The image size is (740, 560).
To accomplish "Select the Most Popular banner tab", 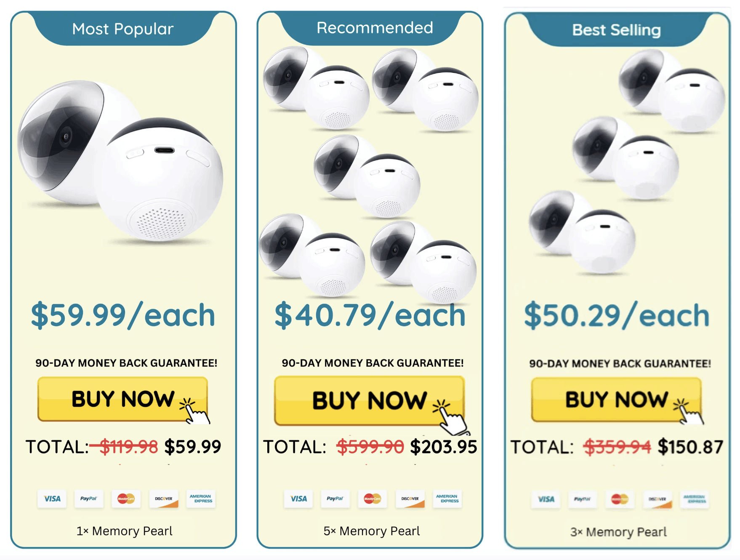I will pos(122,29).
